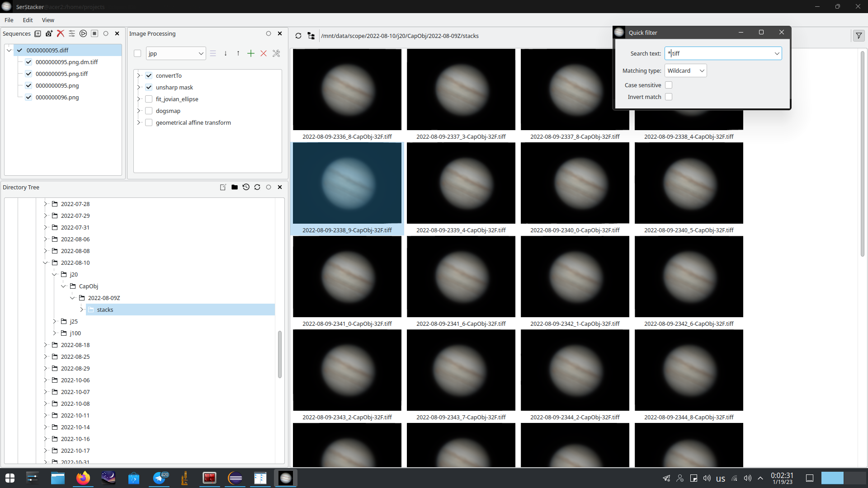
Task: Select 0000000096.png in Sequences
Action: tap(57, 97)
